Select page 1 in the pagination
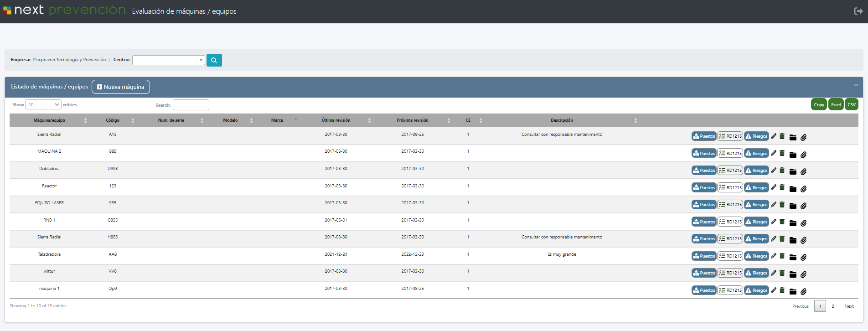This screenshot has height=331, width=868. coord(820,306)
